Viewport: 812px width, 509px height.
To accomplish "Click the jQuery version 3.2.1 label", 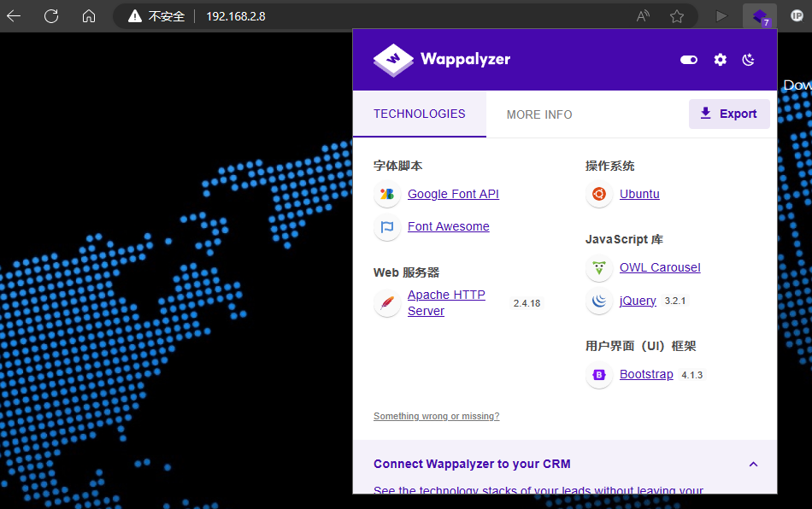I will [x=674, y=301].
